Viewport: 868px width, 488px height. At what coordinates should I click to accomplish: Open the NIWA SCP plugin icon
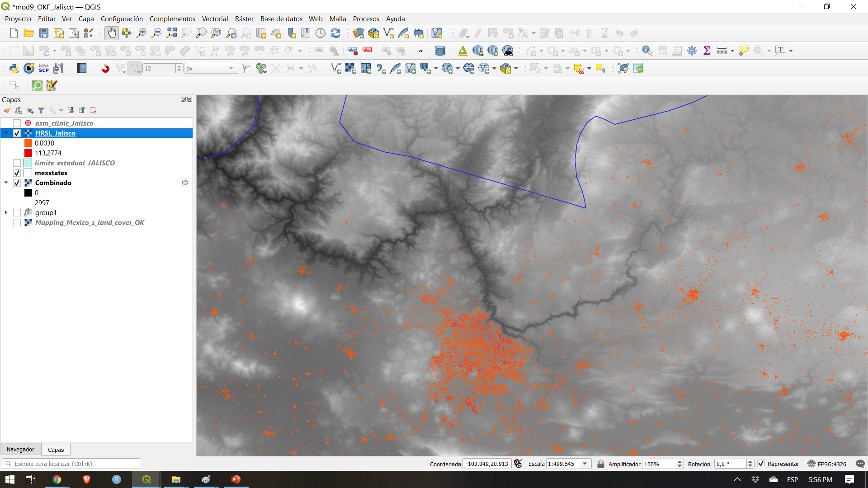coord(44,68)
